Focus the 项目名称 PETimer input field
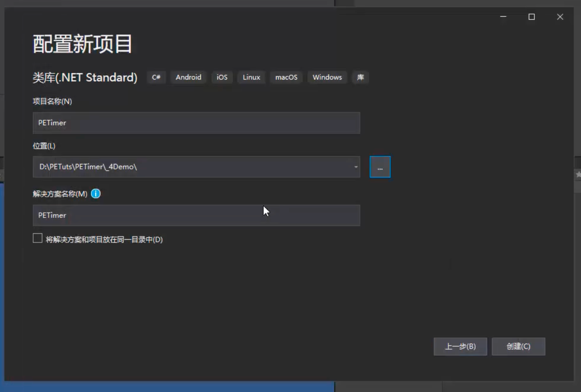This screenshot has height=392, width=581. 196,123
